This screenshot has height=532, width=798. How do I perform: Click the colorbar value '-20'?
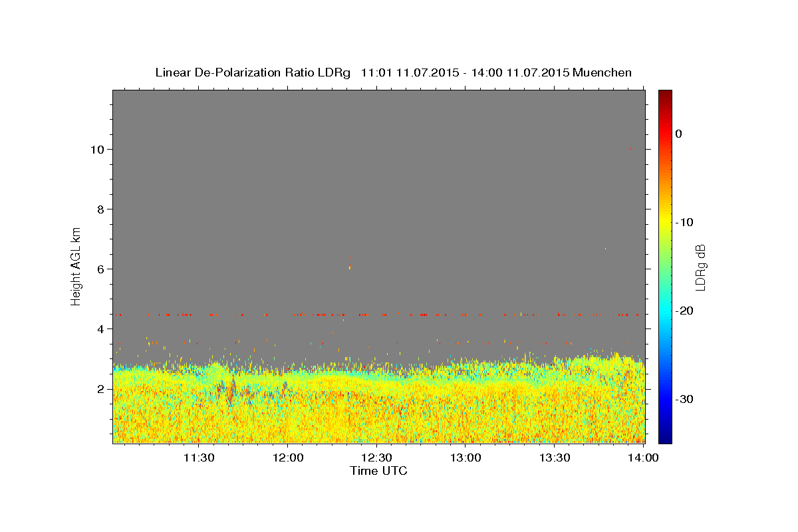(685, 311)
